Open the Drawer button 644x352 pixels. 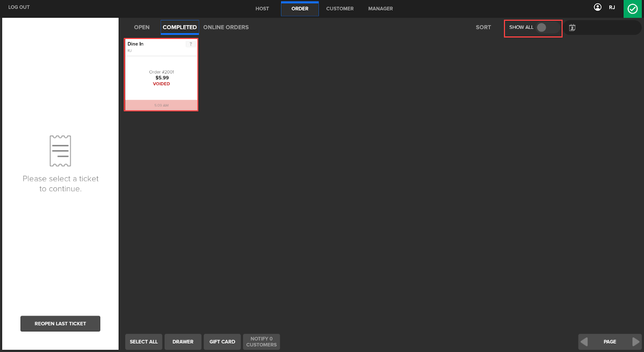(x=183, y=342)
